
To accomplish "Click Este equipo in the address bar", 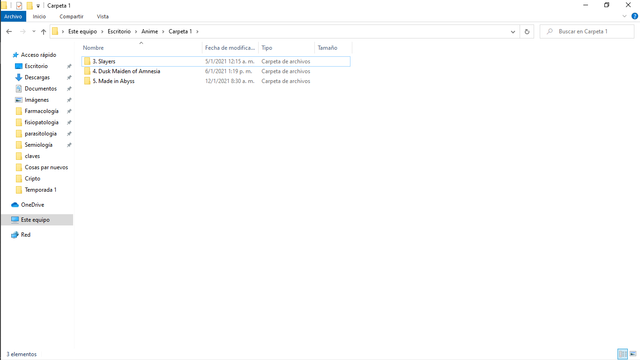I will 82,31.
